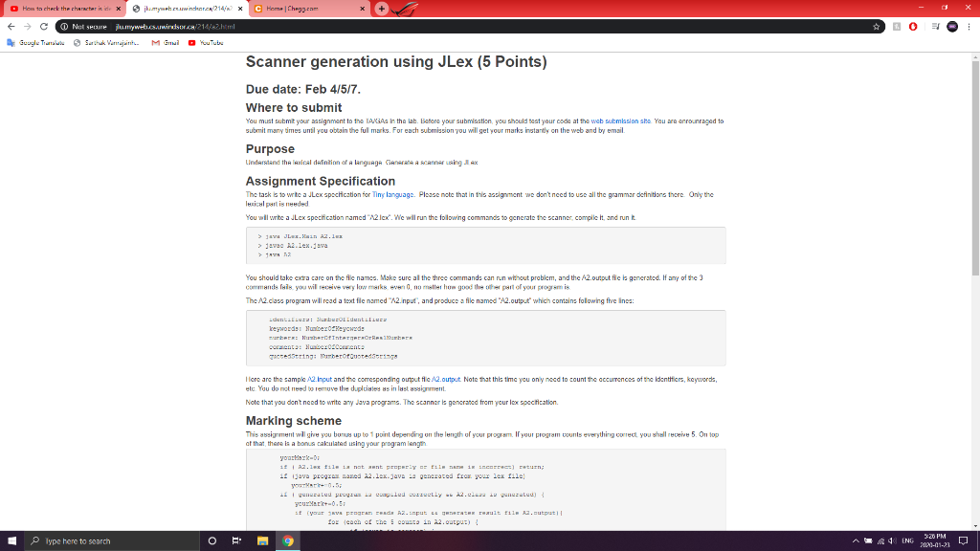980x551 pixels.
Task: Reload the current page
Action: [44, 27]
